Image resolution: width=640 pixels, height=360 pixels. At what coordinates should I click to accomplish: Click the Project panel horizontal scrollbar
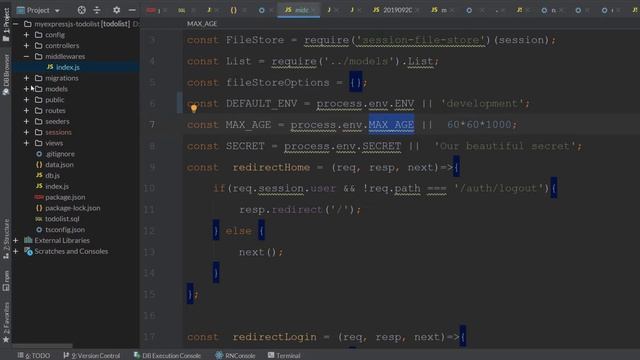point(42,346)
